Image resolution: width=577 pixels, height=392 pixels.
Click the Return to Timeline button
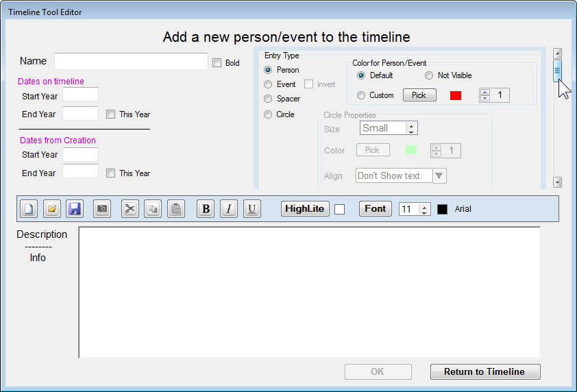click(484, 371)
